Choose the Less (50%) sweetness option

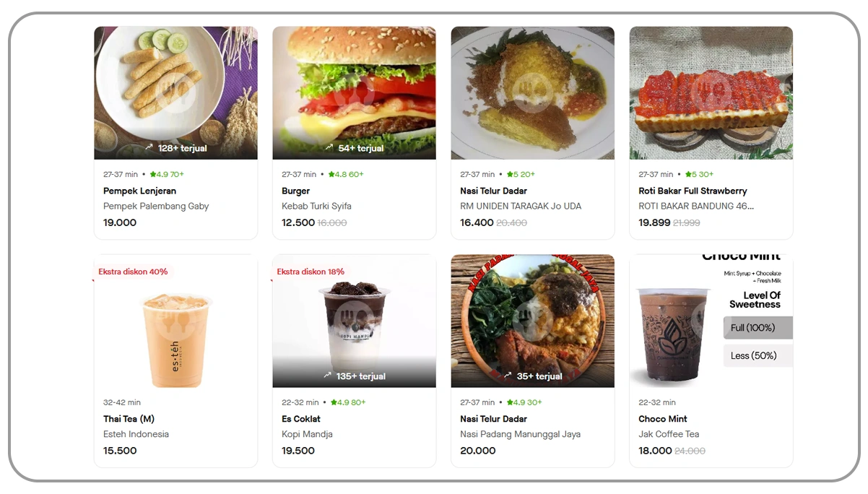coord(758,355)
